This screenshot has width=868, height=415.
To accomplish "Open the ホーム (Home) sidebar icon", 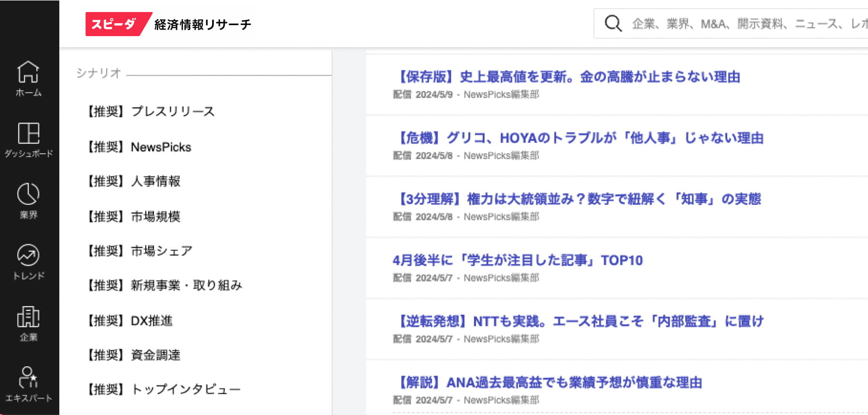I will pos(28,79).
